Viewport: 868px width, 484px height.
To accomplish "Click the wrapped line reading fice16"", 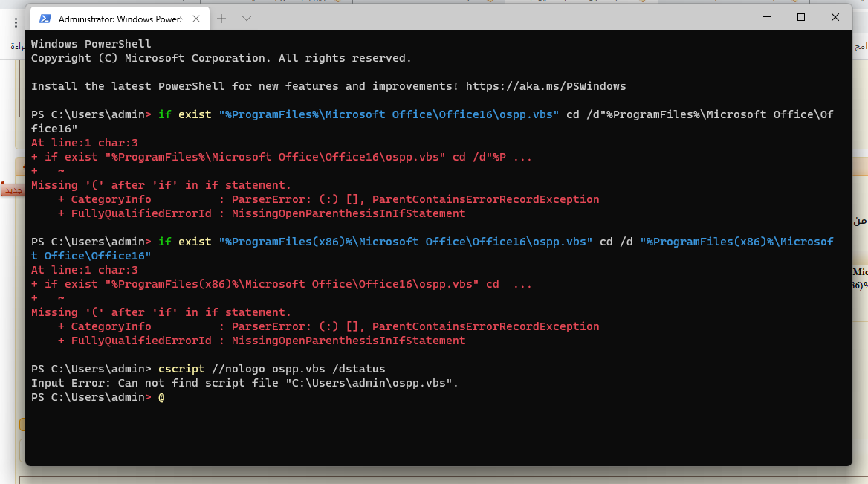I will pos(54,129).
